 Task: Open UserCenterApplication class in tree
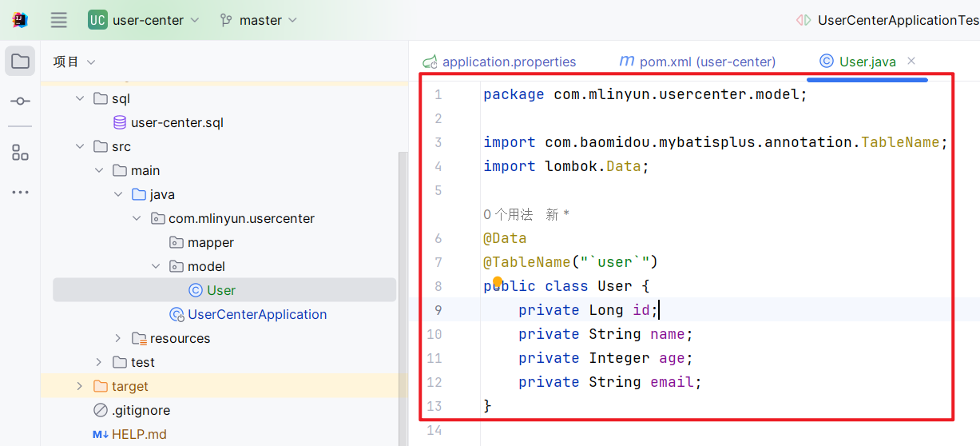[x=256, y=314]
